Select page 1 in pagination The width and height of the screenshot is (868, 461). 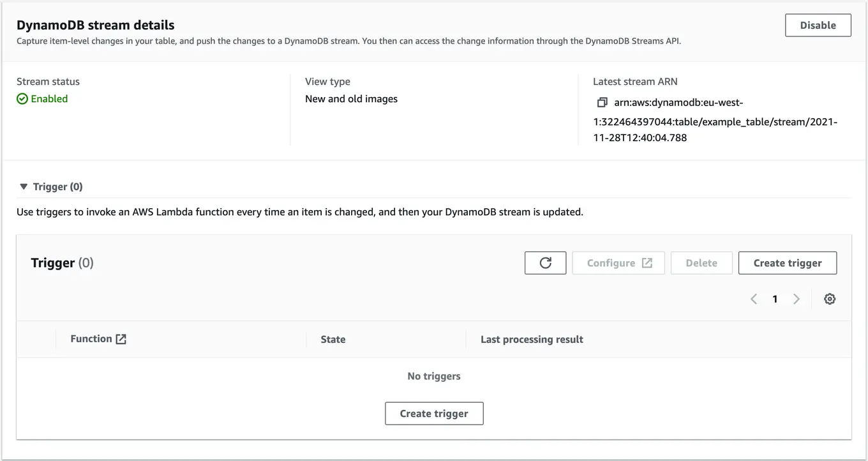(x=775, y=298)
